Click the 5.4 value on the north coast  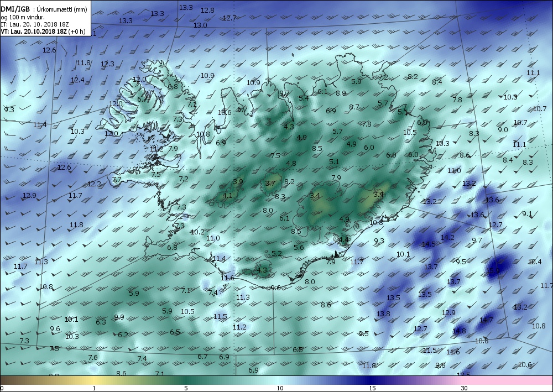point(304,98)
